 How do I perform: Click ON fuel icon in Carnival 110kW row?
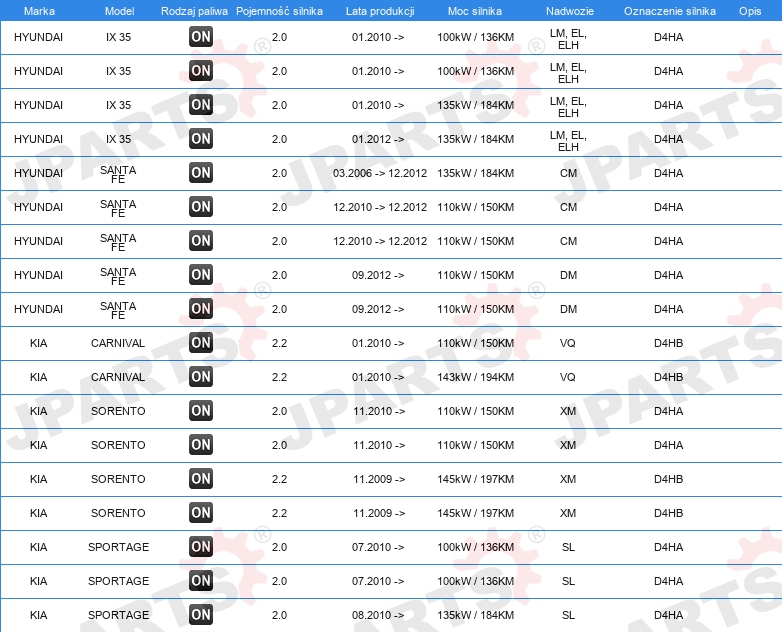point(201,343)
